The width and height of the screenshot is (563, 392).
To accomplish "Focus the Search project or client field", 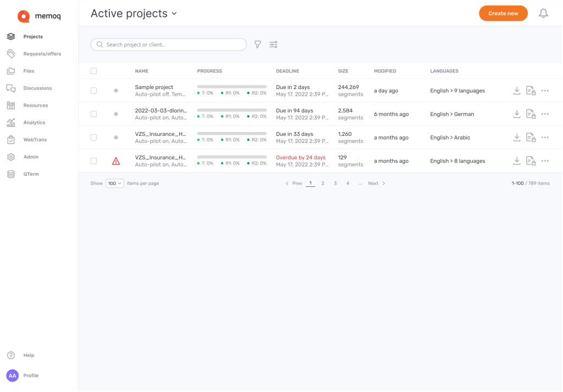I will pos(168,45).
